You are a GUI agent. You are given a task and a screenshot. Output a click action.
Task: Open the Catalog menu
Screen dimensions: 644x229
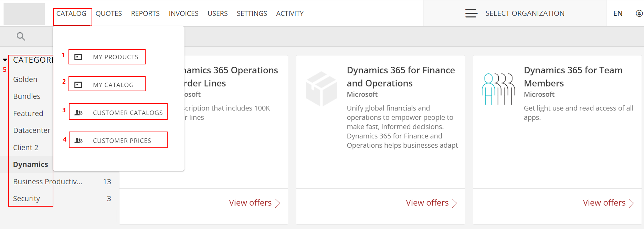coord(71,13)
